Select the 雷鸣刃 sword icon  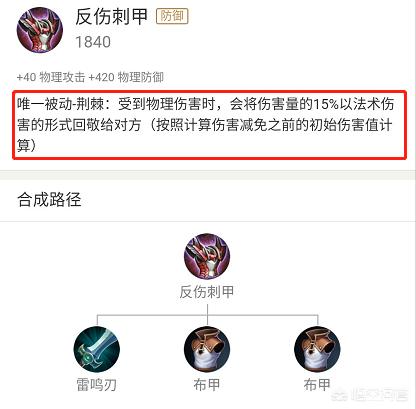point(97,349)
